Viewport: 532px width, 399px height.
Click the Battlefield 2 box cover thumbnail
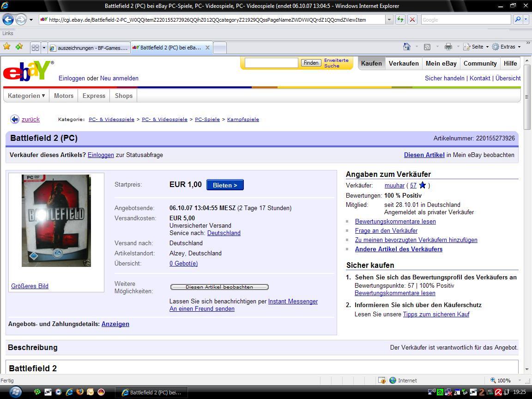(x=56, y=221)
